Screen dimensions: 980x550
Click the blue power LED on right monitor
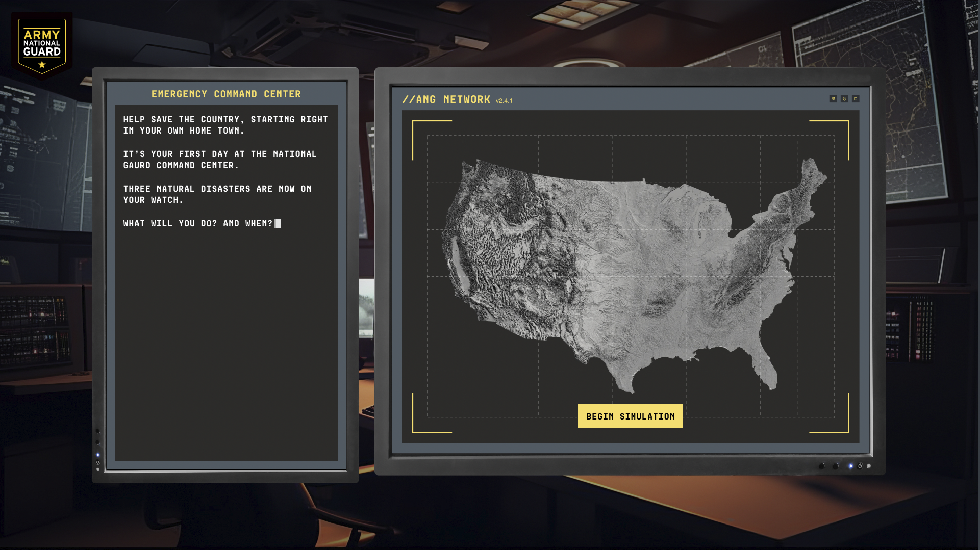click(x=850, y=466)
